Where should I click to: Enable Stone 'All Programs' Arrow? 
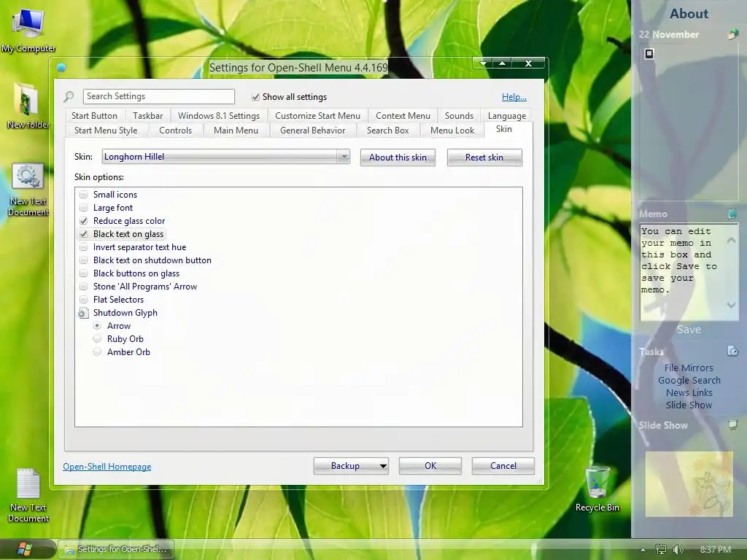tap(83, 286)
